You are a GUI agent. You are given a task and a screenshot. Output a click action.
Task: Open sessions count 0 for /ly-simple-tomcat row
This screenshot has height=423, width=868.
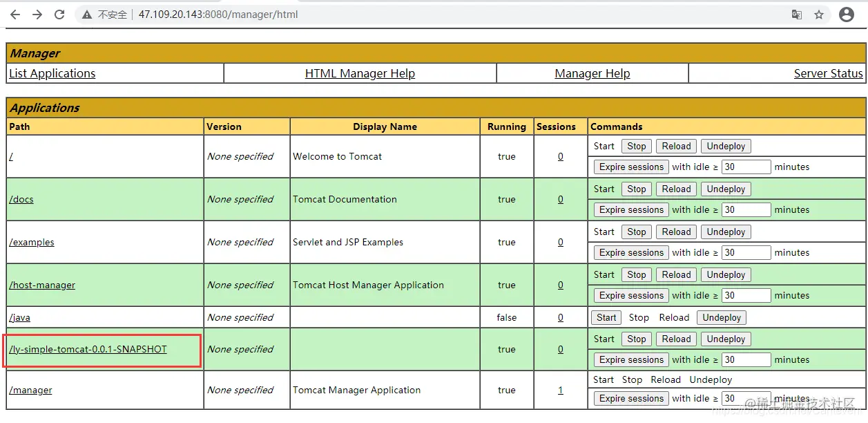pyautogui.click(x=560, y=349)
